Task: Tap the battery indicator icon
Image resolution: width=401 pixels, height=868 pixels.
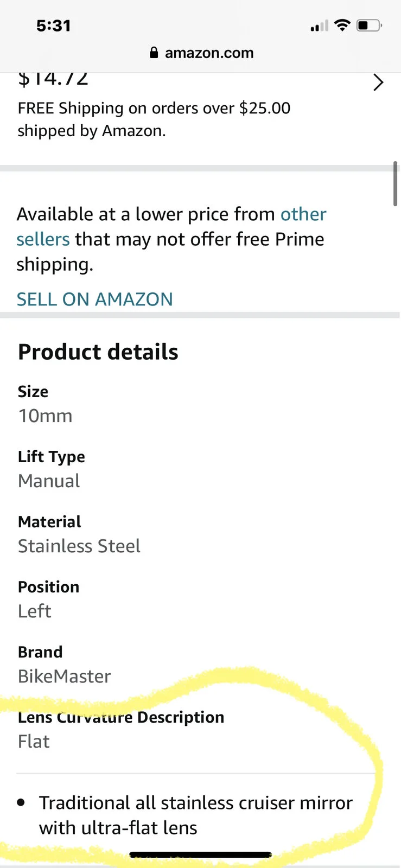Action: [x=369, y=25]
